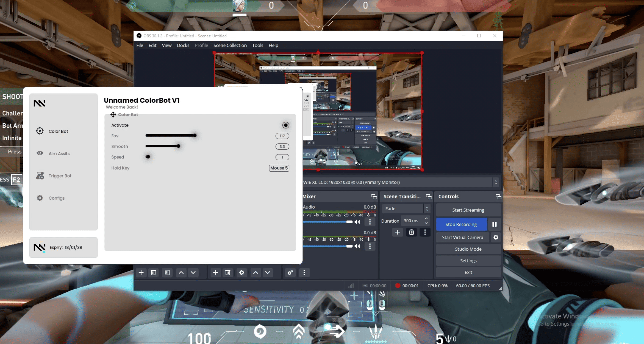Move scene up with first up arrow
644x344 pixels.
point(181,272)
